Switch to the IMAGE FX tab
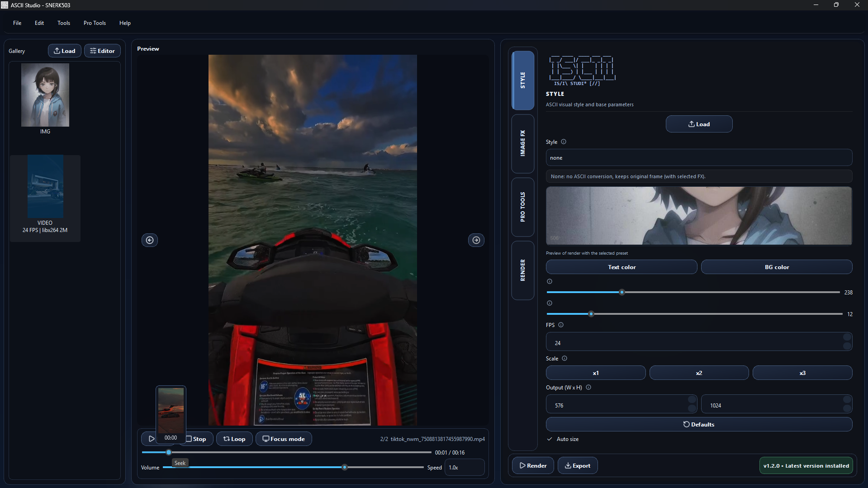 pyautogui.click(x=522, y=144)
